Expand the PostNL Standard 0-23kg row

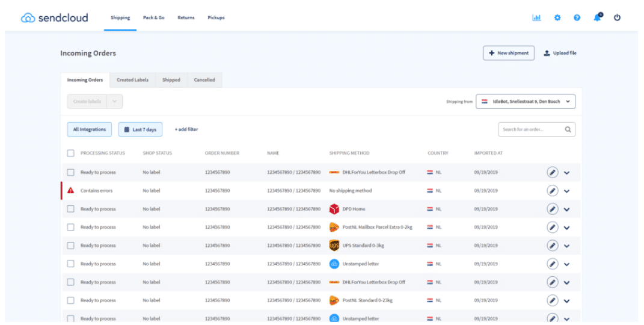(567, 301)
